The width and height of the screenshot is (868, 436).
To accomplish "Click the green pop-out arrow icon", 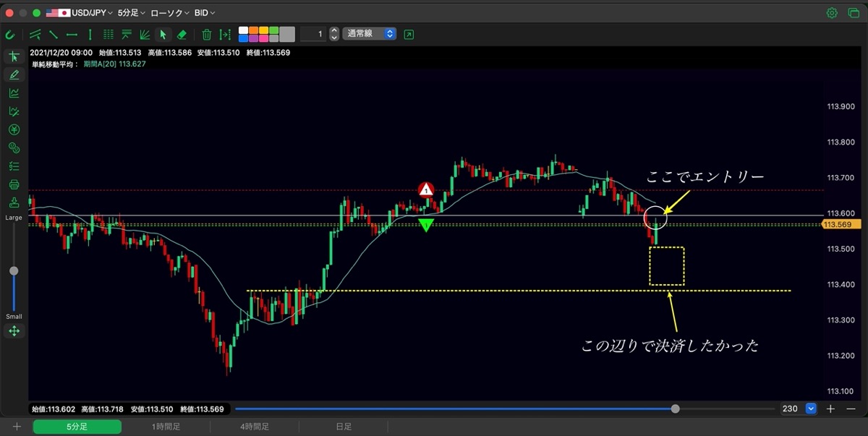I will click(x=409, y=34).
